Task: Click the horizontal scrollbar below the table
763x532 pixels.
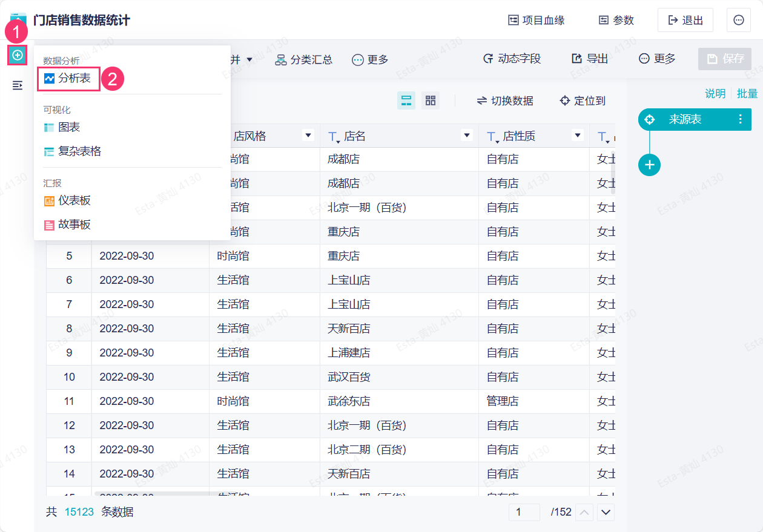Action: point(154,494)
